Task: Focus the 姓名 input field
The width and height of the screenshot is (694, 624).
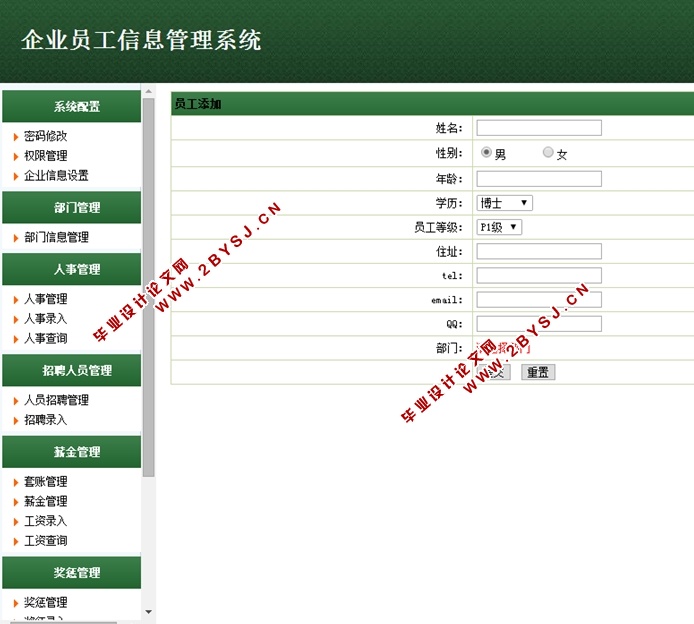Action: tap(539, 128)
